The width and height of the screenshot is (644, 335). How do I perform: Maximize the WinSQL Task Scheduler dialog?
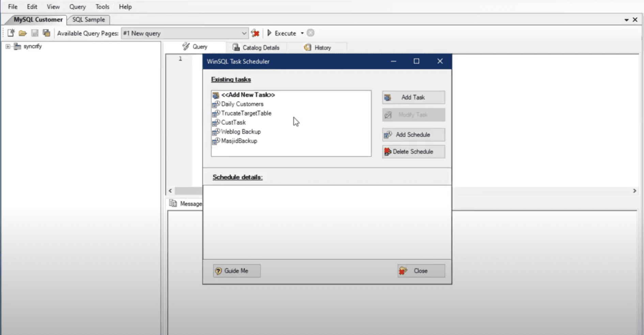coord(416,61)
